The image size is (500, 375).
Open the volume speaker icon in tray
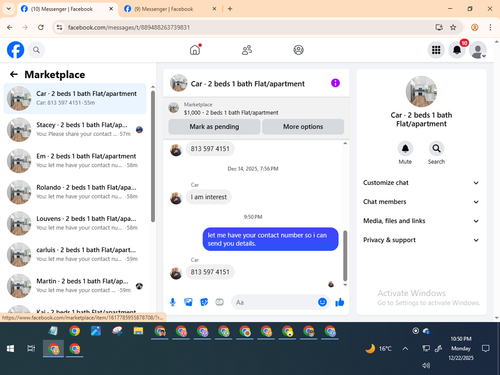click(x=426, y=365)
